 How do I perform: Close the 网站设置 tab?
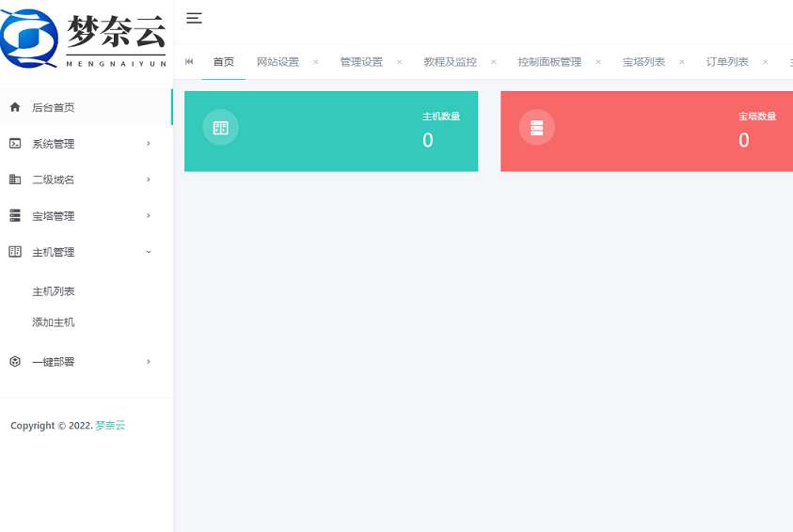click(x=315, y=62)
